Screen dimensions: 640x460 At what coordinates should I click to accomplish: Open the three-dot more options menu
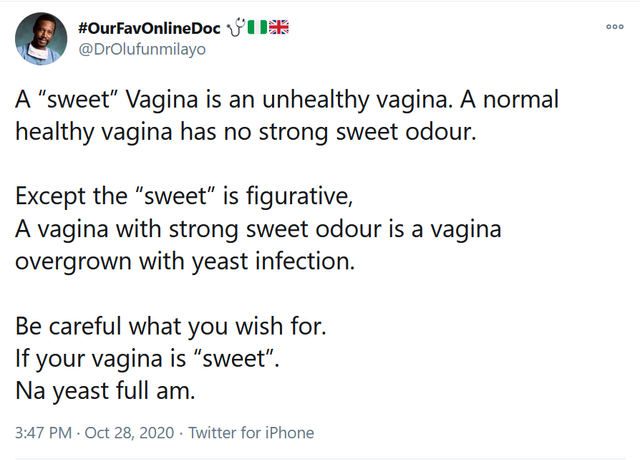[x=615, y=27]
